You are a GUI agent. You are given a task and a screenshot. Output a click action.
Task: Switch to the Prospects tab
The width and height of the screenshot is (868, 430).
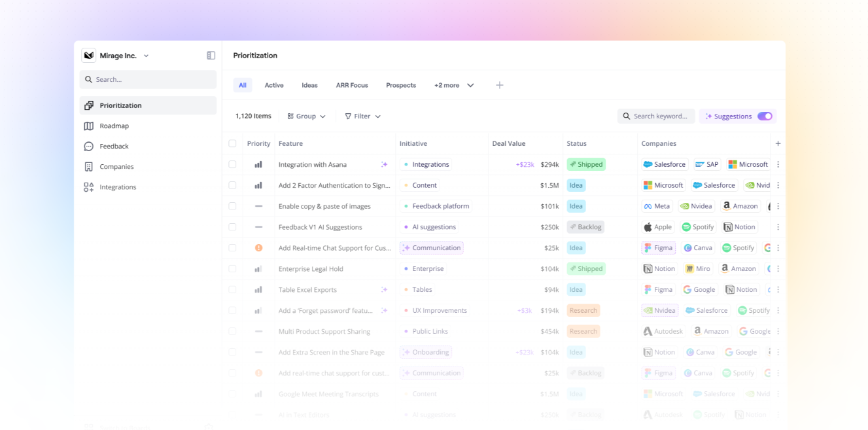(x=401, y=85)
